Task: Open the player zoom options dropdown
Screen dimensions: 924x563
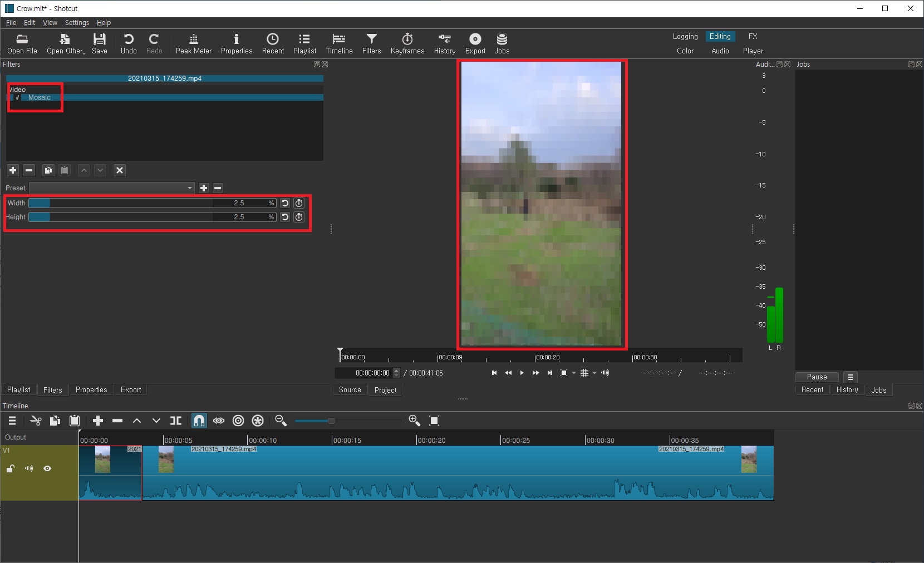Action: [x=574, y=373]
